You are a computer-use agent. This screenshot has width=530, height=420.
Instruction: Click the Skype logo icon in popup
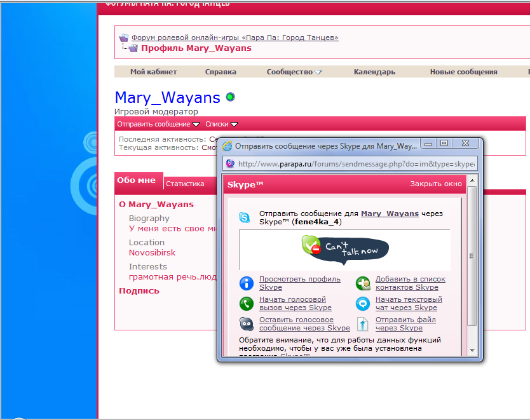click(245, 217)
